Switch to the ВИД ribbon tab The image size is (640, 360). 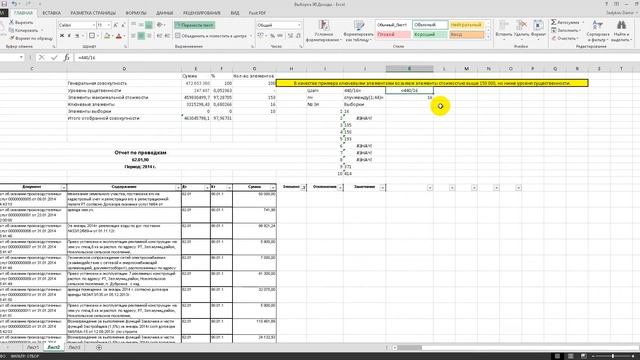tap(235, 13)
